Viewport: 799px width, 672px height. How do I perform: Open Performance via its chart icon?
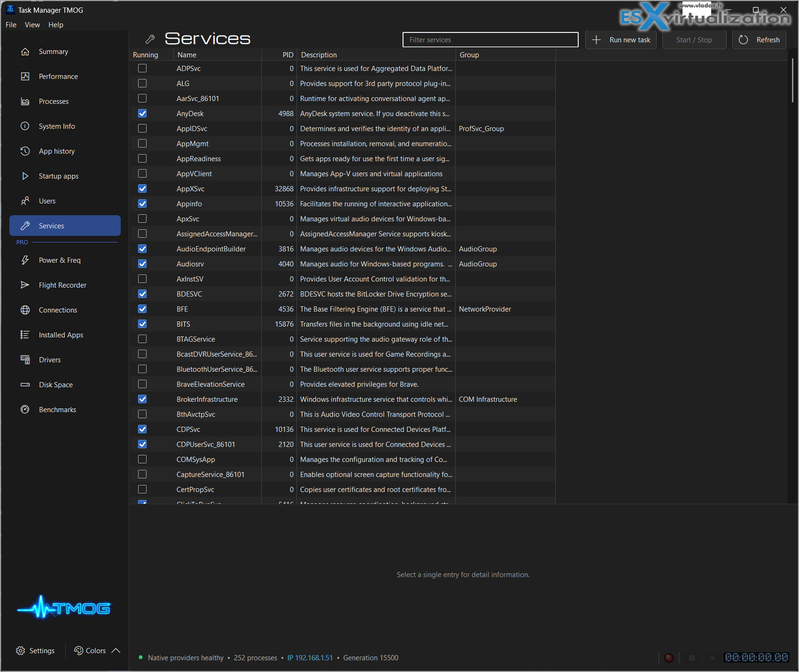tap(25, 77)
